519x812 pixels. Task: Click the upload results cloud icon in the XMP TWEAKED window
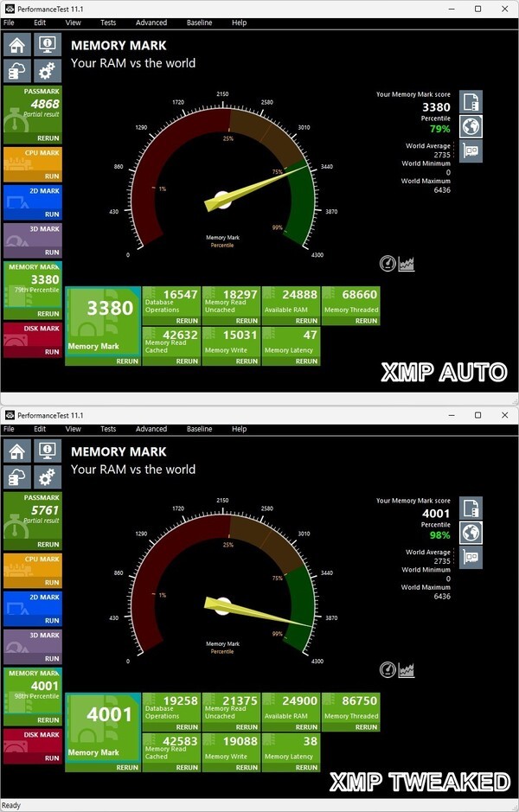pos(17,477)
